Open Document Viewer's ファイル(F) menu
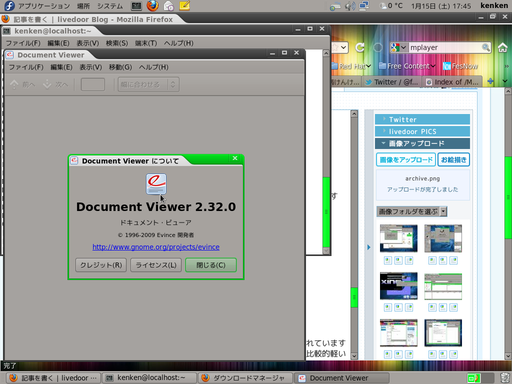 (26, 67)
